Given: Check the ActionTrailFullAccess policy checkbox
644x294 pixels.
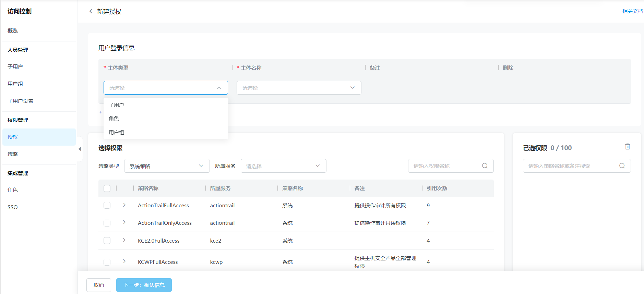Looking at the screenshot, I should pyautogui.click(x=107, y=205).
